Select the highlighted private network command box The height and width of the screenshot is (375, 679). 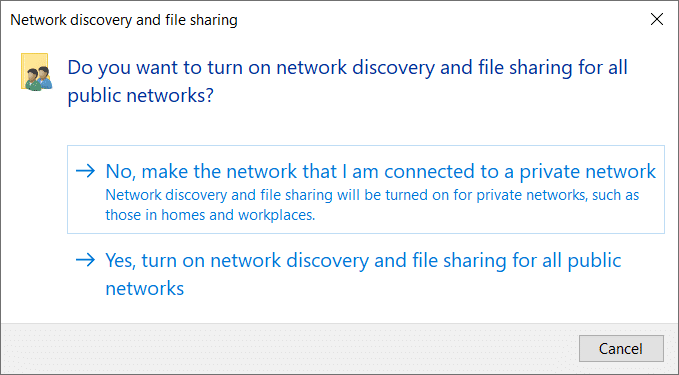click(x=365, y=189)
